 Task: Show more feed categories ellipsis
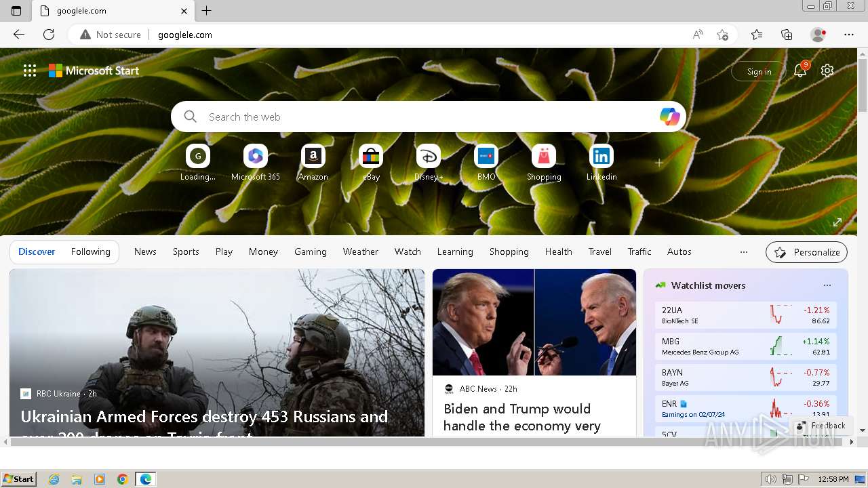point(744,251)
